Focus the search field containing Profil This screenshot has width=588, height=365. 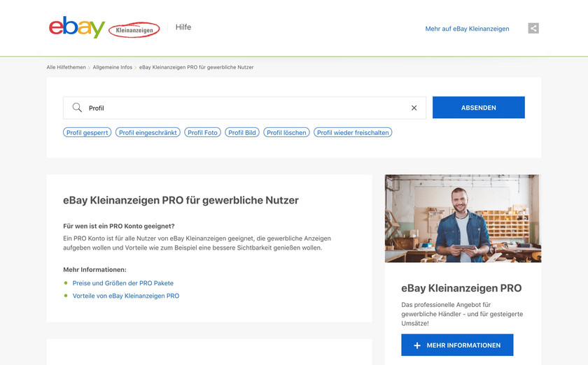[245, 108]
